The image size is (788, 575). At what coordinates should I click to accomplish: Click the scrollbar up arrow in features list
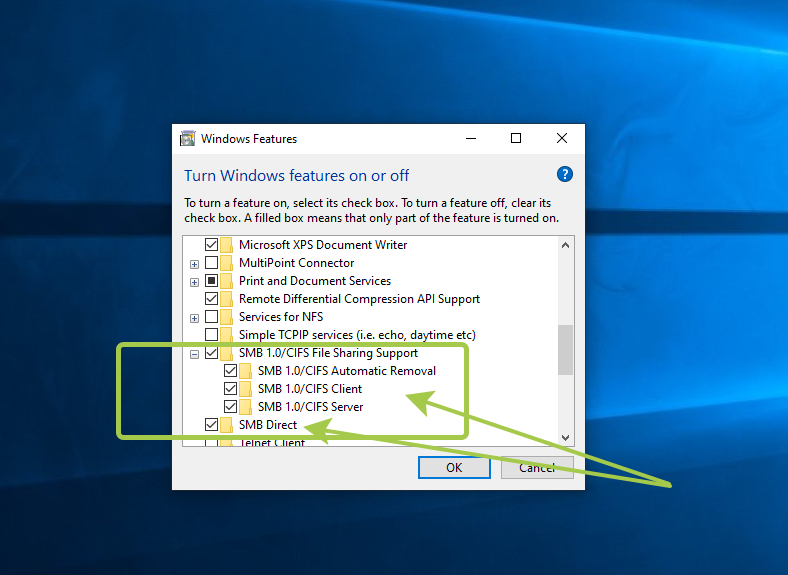(565, 245)
